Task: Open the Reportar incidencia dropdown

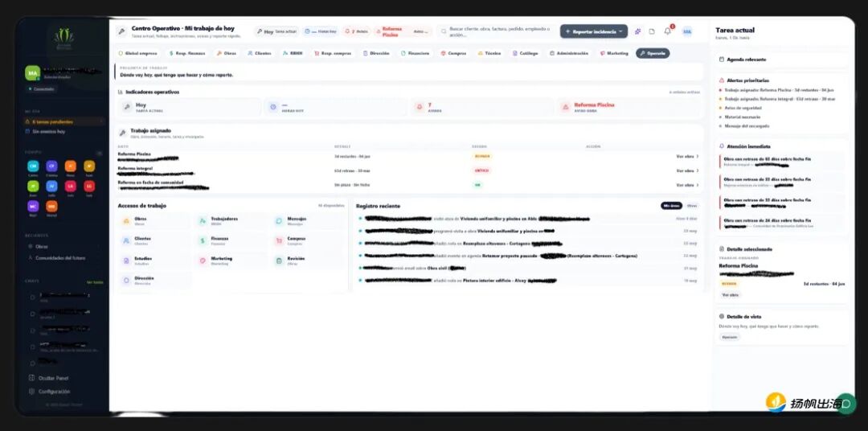Action: point(593,31)
